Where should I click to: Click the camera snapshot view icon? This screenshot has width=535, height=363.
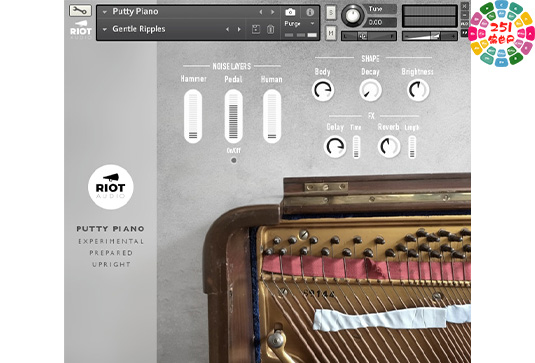coord(290,12)
